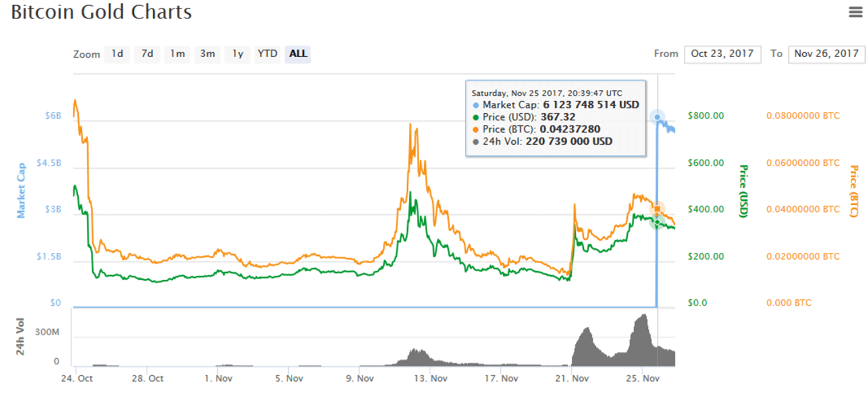
Task: Click the tooltip date Saturday, Nov 25 2017
Action: tap(547, 93)
